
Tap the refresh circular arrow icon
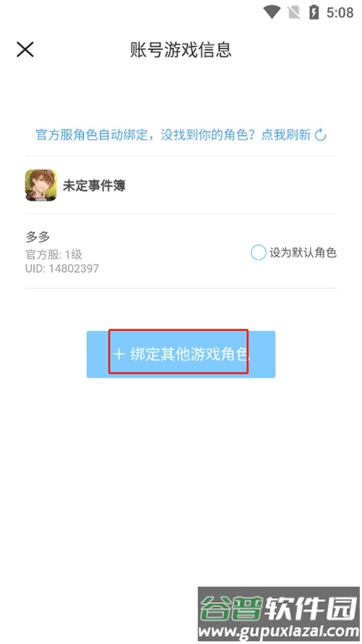[321, 135]
